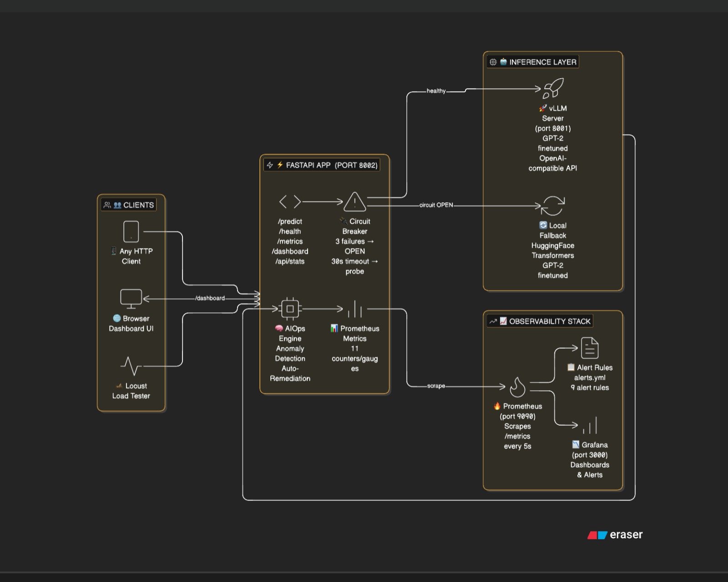Select the Locust Load Tester pulse icon

(131, 366)
